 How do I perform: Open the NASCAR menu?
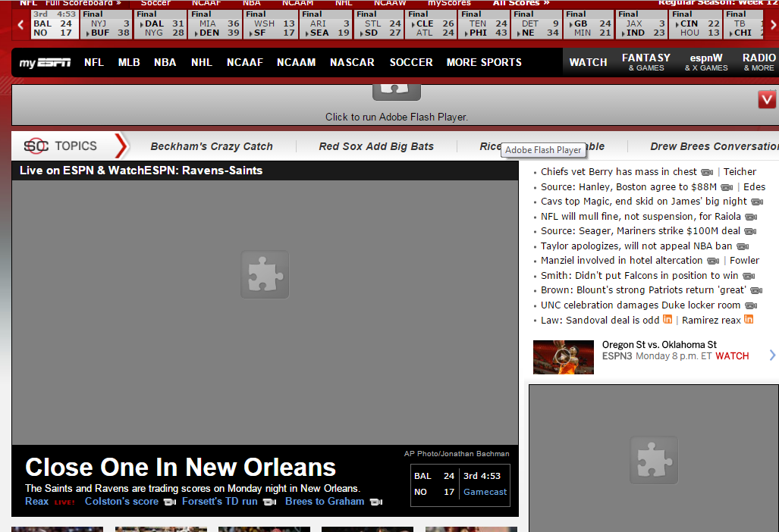[x=352, y=63]
